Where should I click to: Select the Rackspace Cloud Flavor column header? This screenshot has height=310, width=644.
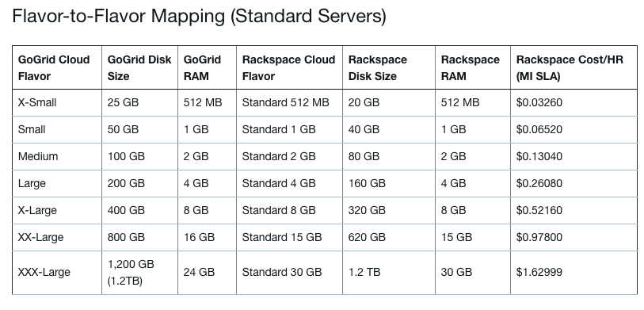coord(290,68)
